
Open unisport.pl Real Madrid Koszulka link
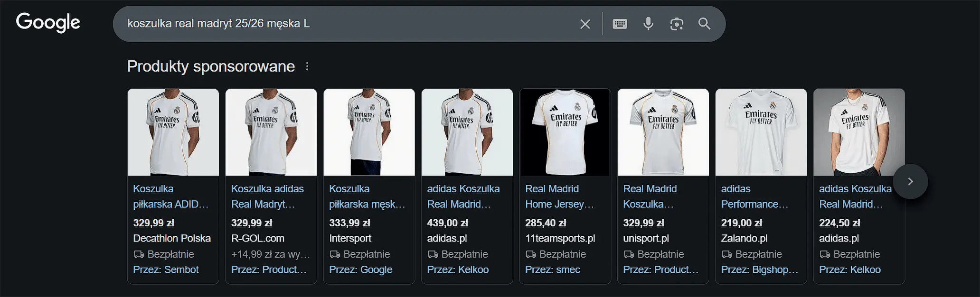[650, 196]
